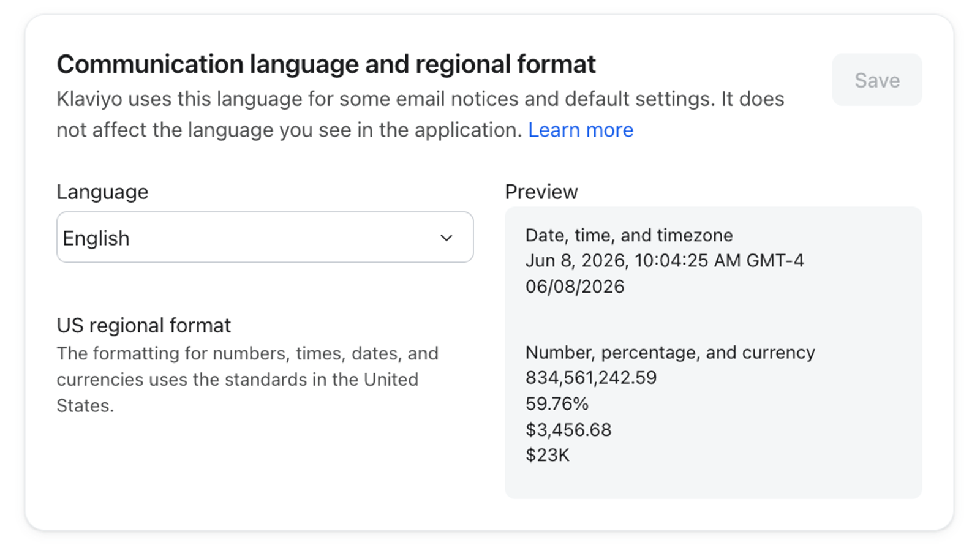980x548 pixels.
Task: Click the "Number, percentage, and currency" text
Action: pos(670,353)
